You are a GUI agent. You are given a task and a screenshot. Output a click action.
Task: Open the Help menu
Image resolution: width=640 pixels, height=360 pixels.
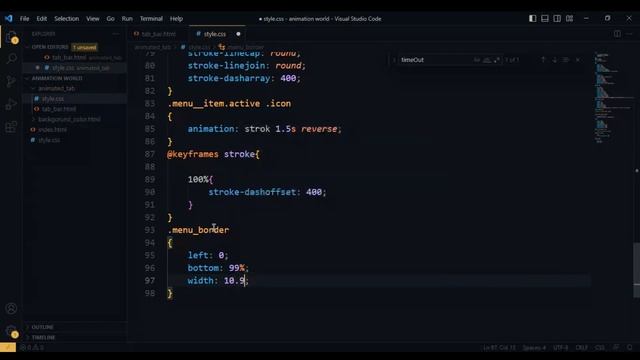[x=176, y=18]
